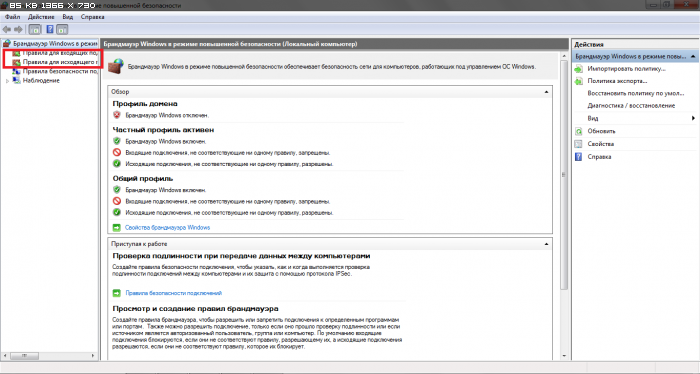Select root node Брандмауэр Windows in tree

pos(55,43)
